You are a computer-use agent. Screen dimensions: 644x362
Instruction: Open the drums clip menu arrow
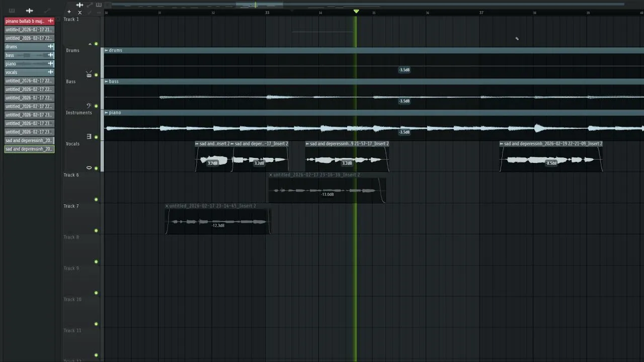pos(106,50)
